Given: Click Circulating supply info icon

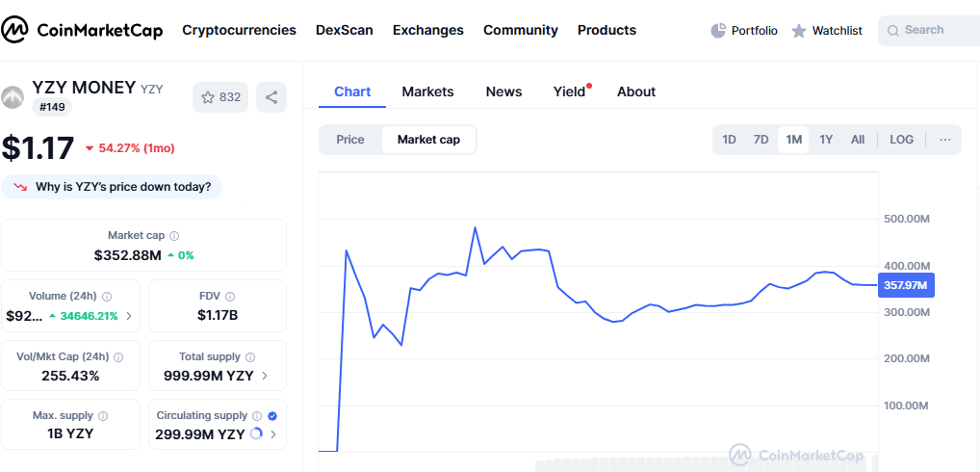Looking at the screenshot, I should point(257,416).
